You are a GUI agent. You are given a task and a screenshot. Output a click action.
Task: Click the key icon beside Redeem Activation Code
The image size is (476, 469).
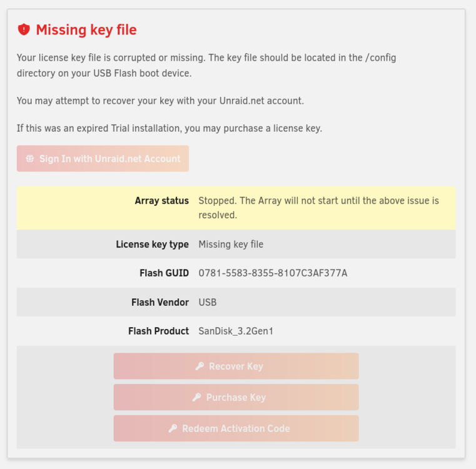pos(173,428)
